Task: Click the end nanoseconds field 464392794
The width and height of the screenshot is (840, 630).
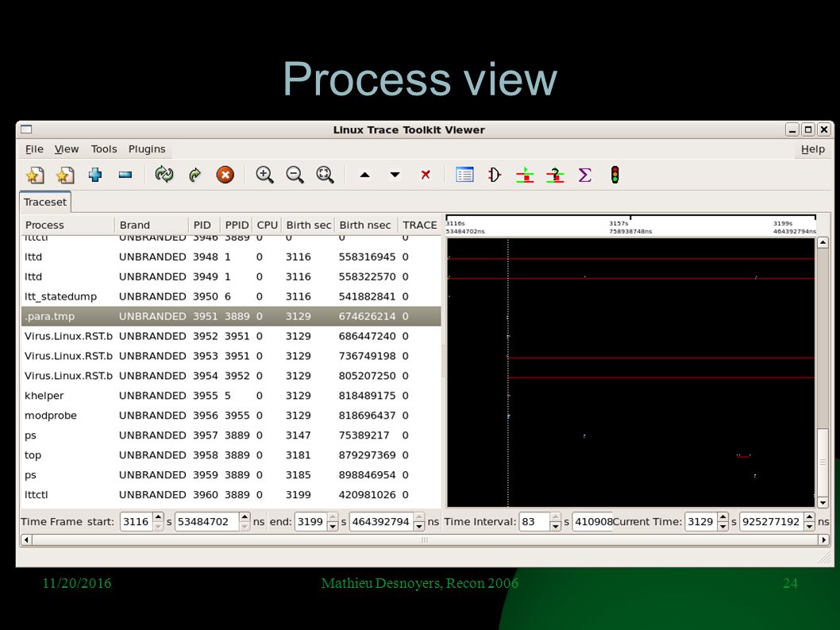Action: point(381,522)
